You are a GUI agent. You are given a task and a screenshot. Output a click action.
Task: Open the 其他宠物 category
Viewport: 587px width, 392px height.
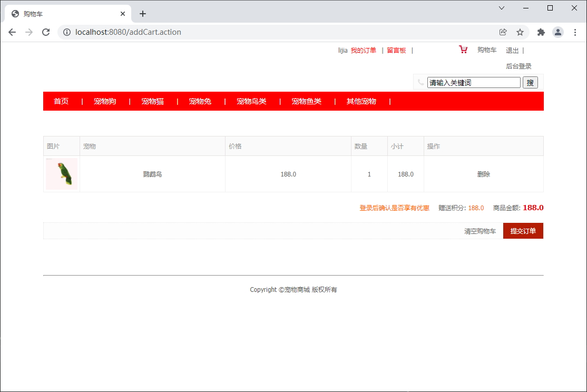[361, 101]
